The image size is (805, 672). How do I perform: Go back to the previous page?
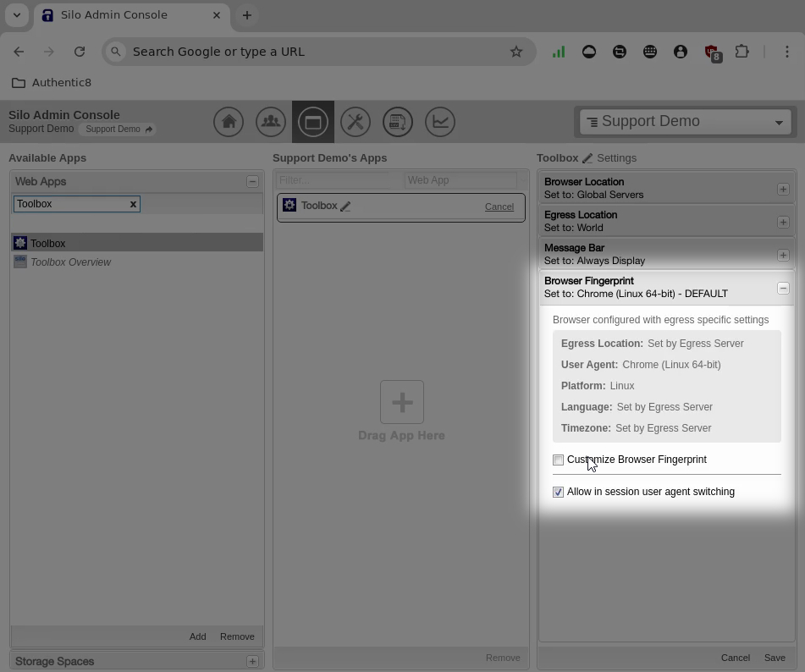(x=19, y=52)
